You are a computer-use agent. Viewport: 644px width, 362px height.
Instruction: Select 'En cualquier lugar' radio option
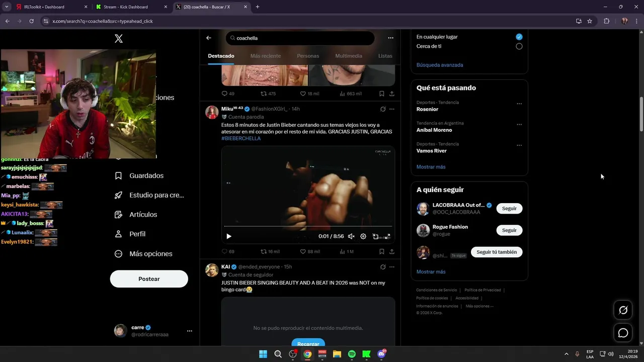[519, 37]
